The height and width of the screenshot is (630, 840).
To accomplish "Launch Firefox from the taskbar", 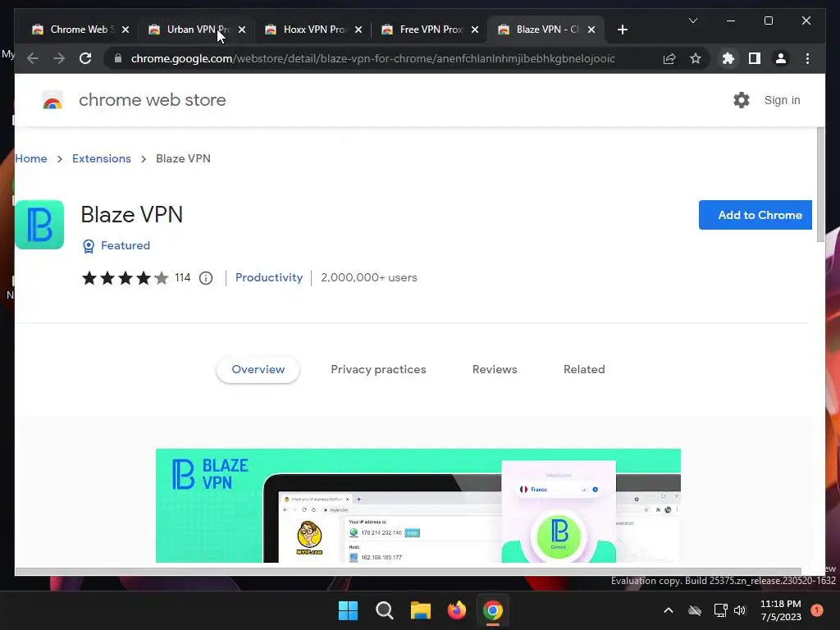I will tap(456, 610).
